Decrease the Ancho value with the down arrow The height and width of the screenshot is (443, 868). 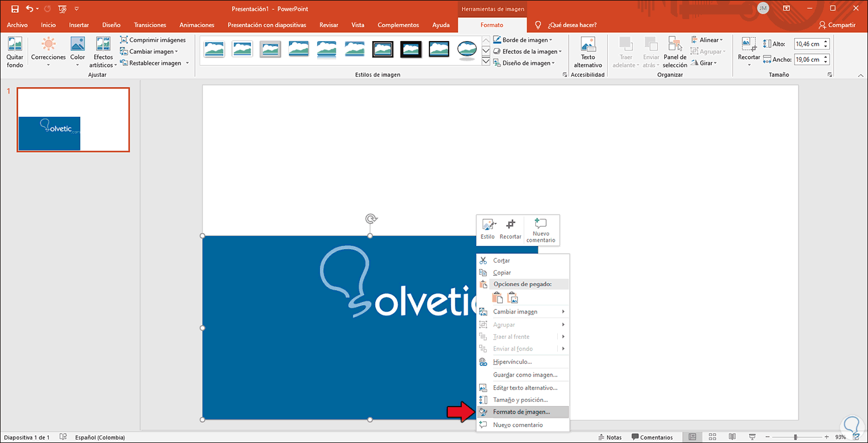[826, 62]
